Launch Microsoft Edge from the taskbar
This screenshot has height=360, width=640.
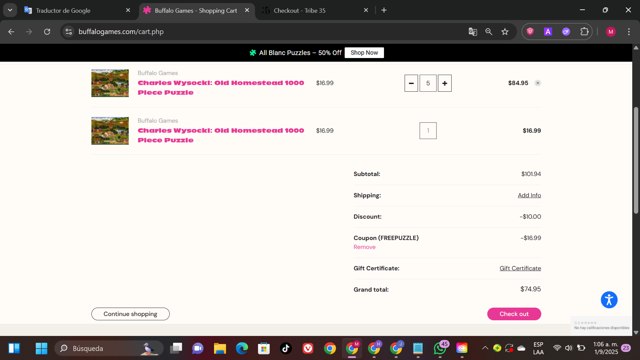click(242, 348)
